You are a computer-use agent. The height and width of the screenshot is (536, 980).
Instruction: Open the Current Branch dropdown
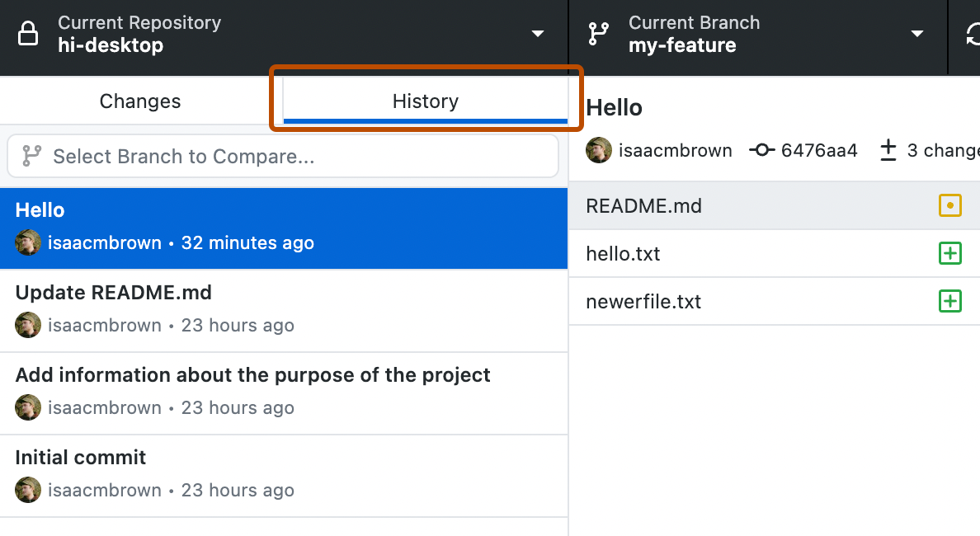point(917,34)
